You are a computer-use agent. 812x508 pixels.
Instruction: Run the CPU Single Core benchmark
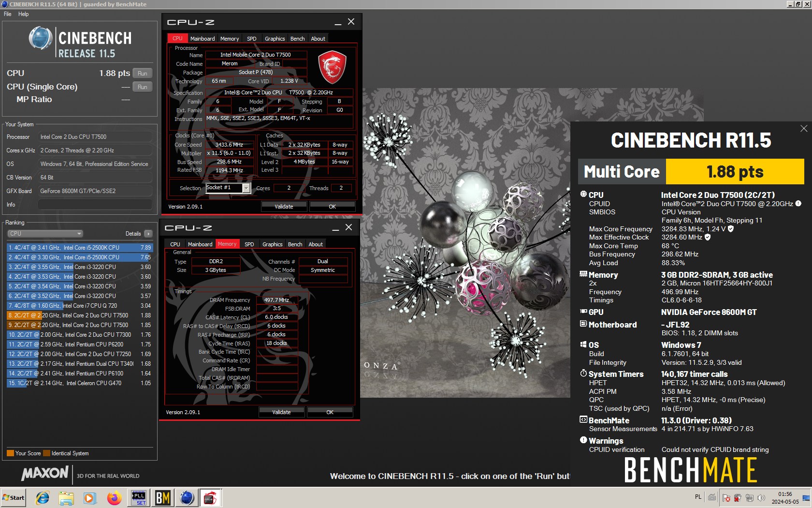(142, 87)
